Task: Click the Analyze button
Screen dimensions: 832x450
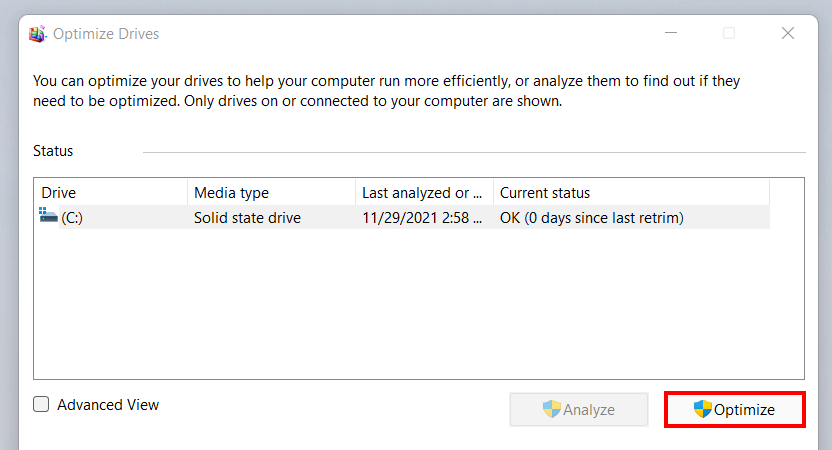Action: click(x=579, y=410)
